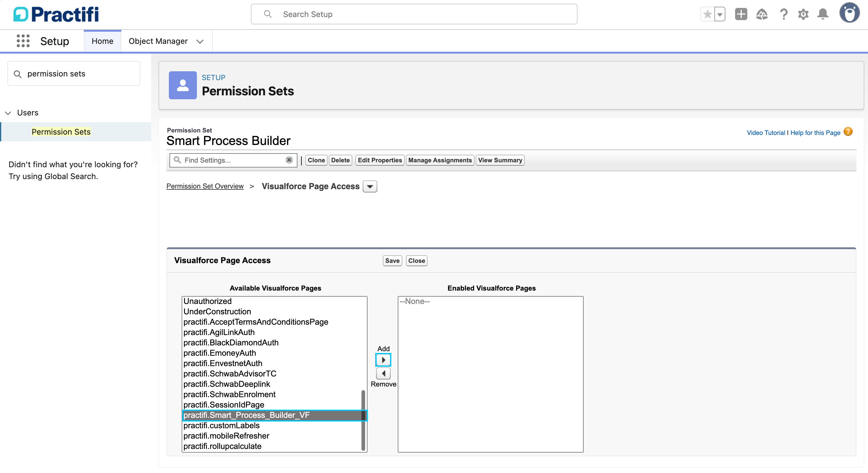Image resolution: width=868 pixels, height=473 pixels.
Task: Click Edit Properties
Action: (x=380, y=160)
